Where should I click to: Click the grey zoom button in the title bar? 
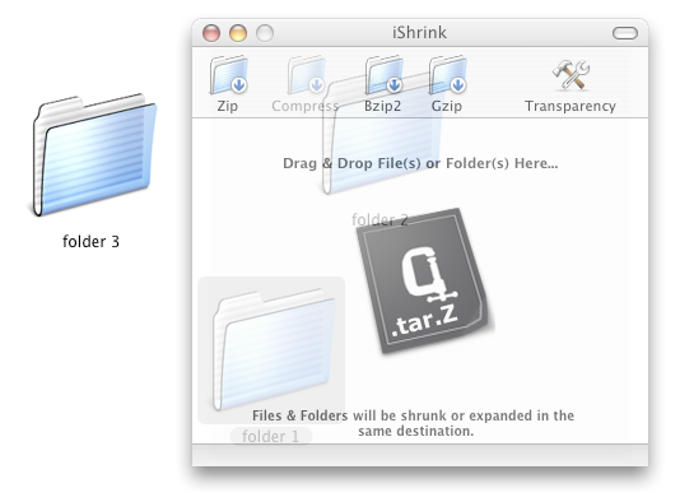[265, 33]
